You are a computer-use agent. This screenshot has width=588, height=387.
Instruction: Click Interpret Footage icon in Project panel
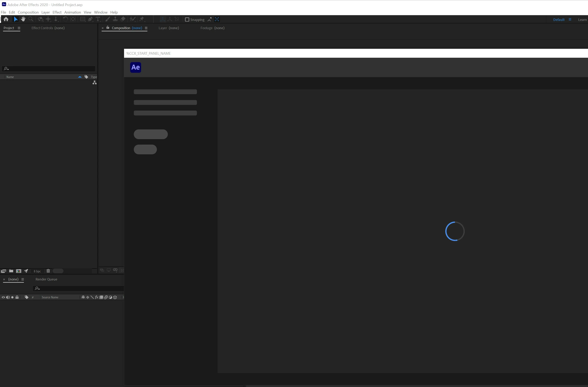pos(3,271)
